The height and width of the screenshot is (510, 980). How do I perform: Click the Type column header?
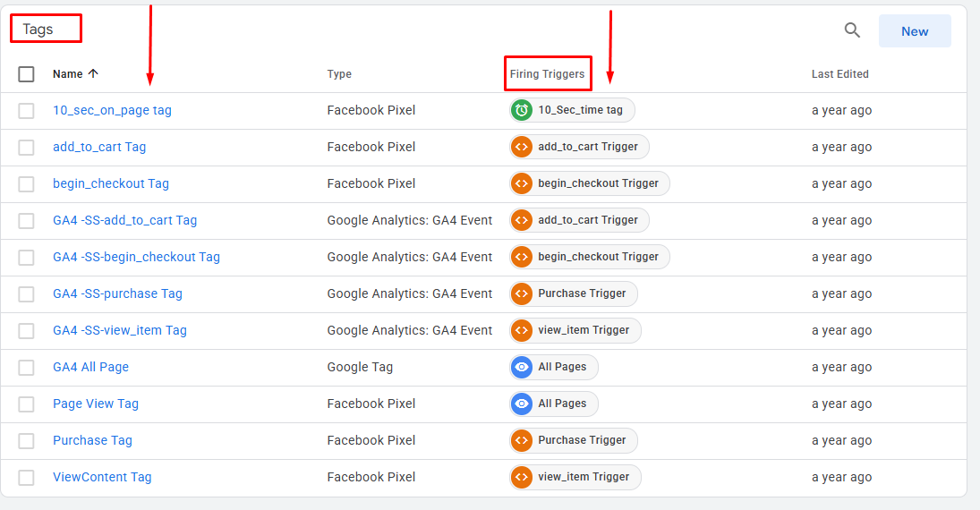click(x=339, y=73)
